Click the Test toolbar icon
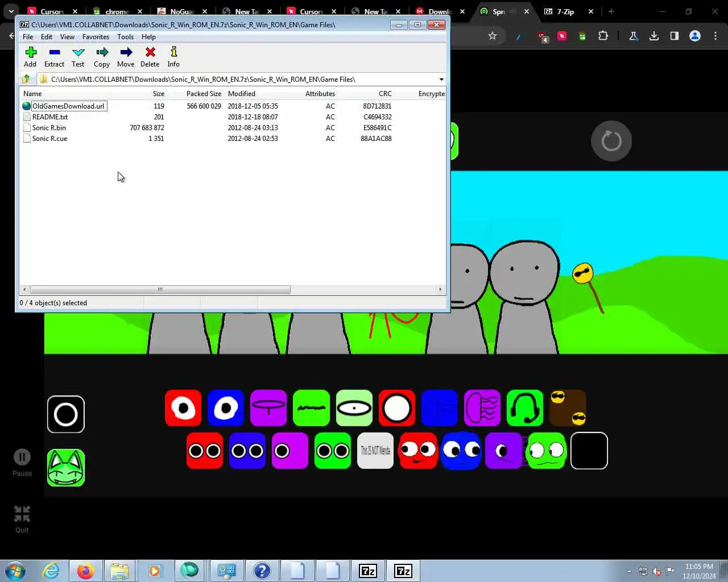Image resolution: width=728 pixels, height=582 pixels. (78, 57)
